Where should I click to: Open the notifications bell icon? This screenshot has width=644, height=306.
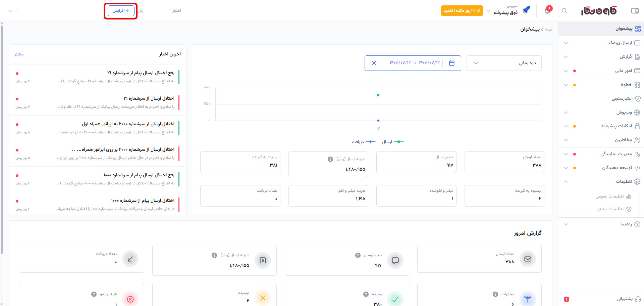[x=548, y=10]
